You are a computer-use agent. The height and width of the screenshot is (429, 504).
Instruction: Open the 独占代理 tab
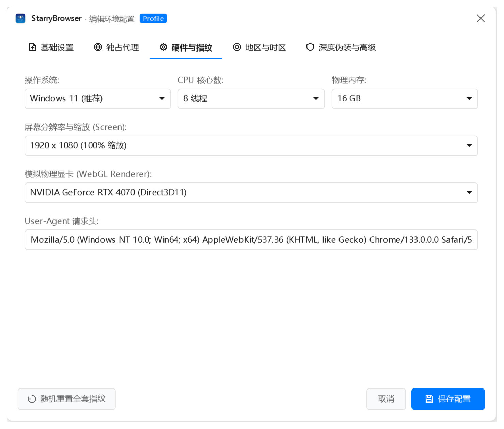click(116, 47)
